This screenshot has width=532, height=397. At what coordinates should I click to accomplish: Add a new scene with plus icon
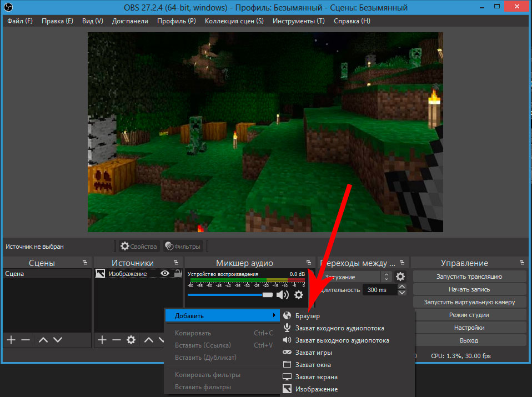(11, 340)
